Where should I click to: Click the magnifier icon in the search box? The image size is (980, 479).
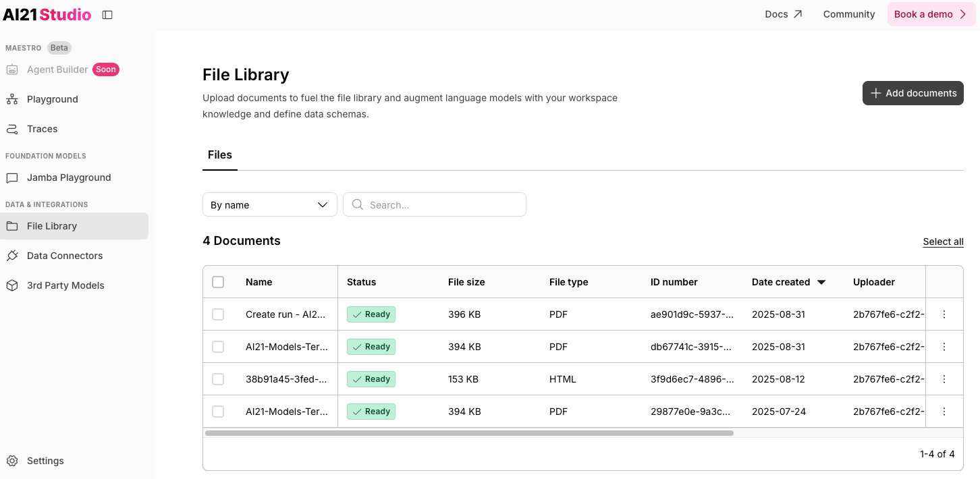(x=358, y=204)
